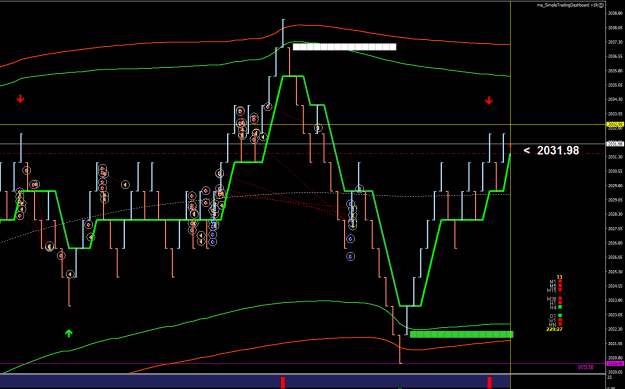This screenshot has width=625, height=389.
Task: Click the M5 timeframe signal square
Action: (560, 285)
